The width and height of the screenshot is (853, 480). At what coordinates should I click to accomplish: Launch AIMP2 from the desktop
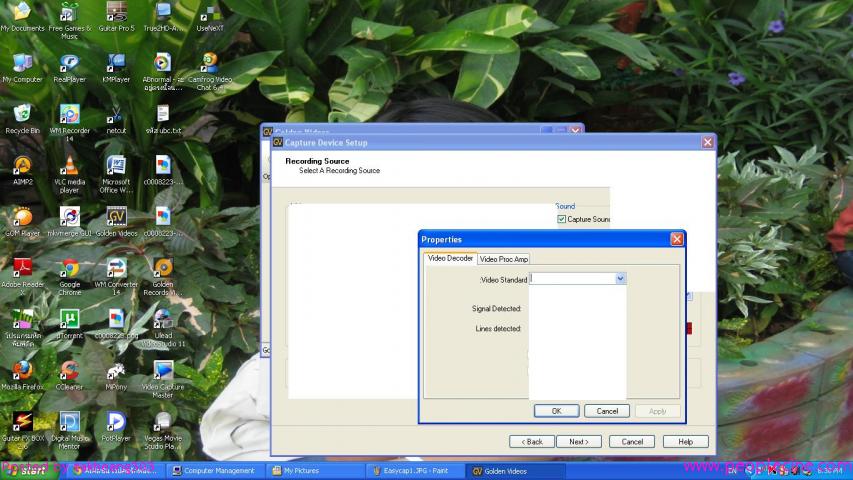(22, 170)
